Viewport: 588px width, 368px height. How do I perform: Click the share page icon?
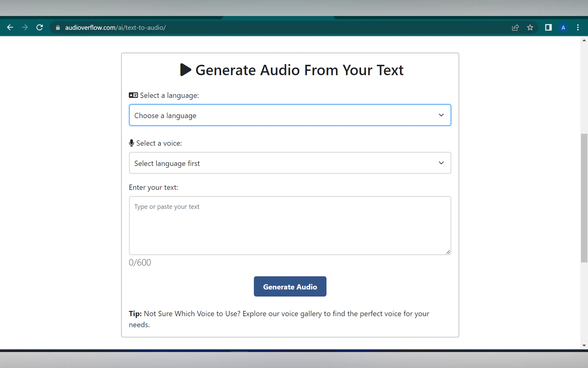515,28
